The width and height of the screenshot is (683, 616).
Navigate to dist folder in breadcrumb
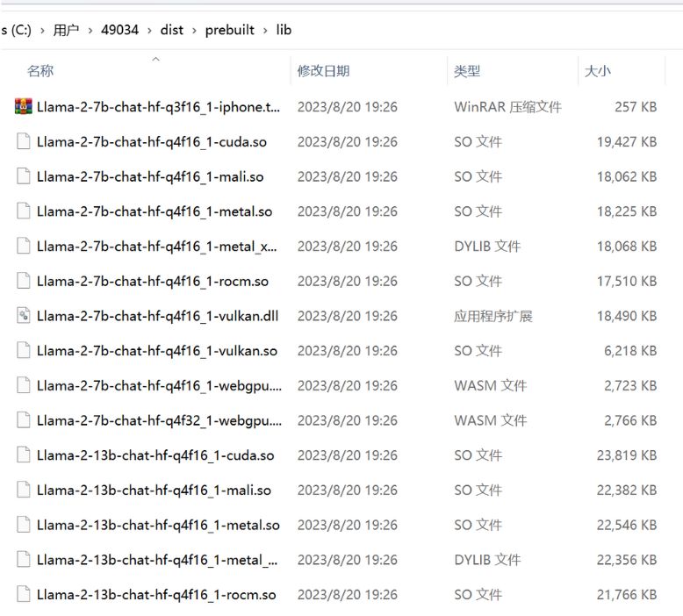(x=171, y=30)
